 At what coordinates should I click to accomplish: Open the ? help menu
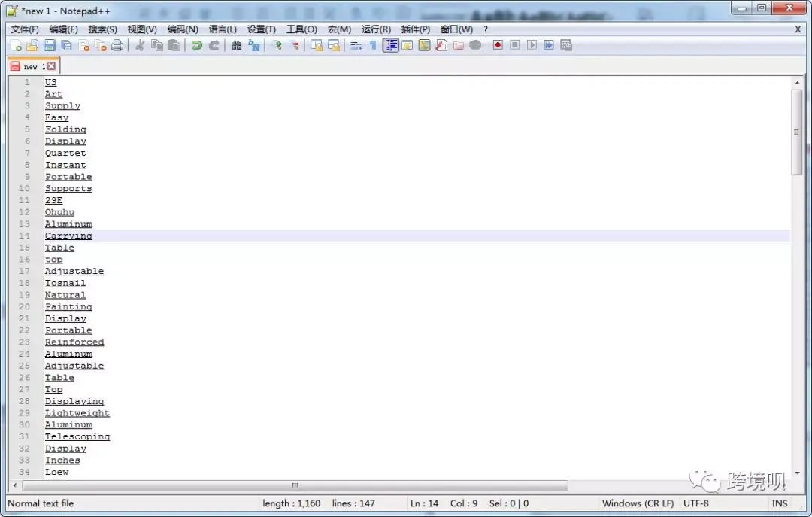tap(485, 29)
